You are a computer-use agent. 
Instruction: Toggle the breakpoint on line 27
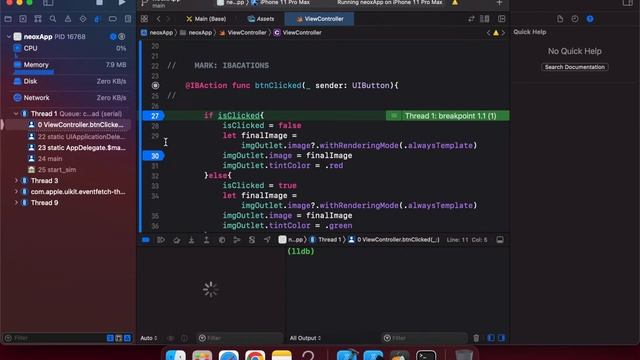coord(153,116)
